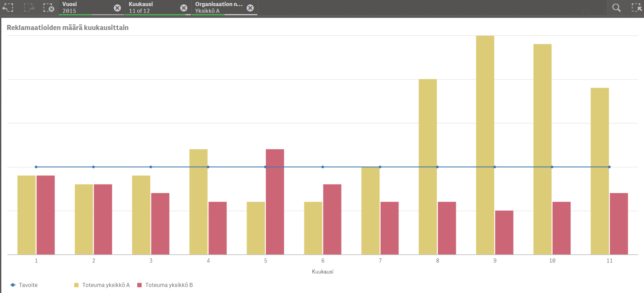The height and width of the screenshot is (293, 644).
Task: Select month 11 on the axis
Action: (x=609, y=261)
